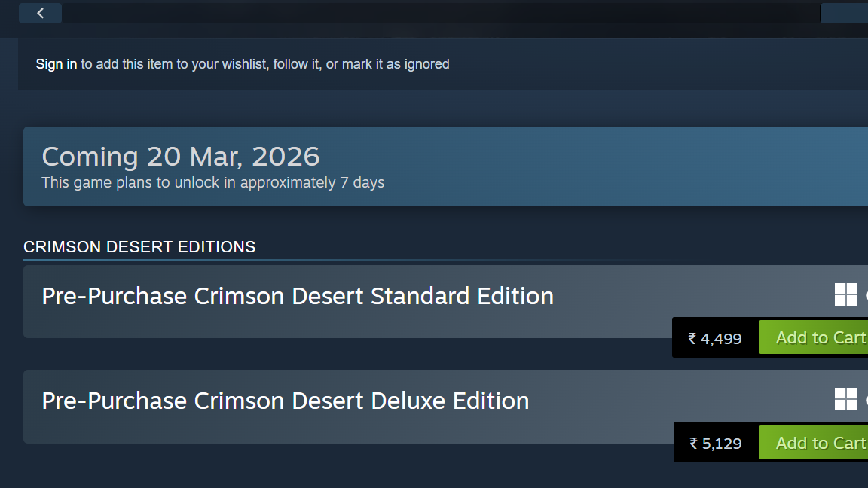Screen dimensions: 868x488
Task: Click the Coming 20 Mar, 2026 heading
Action: [x=181, y=157]
